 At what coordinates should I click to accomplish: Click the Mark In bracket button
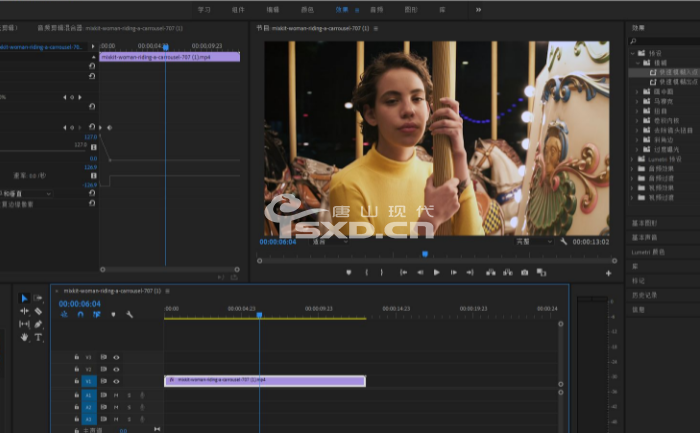tap(367, 273)
